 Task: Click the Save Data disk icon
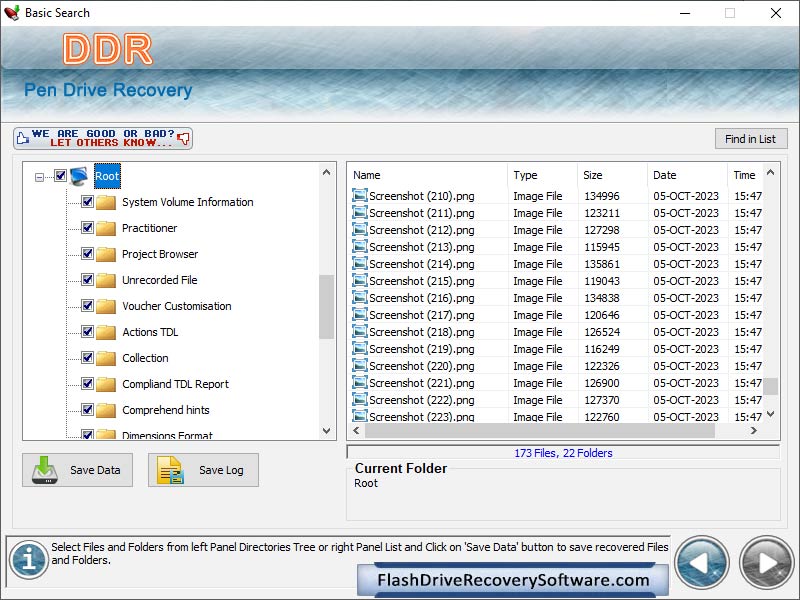click(x=44, y=470)
